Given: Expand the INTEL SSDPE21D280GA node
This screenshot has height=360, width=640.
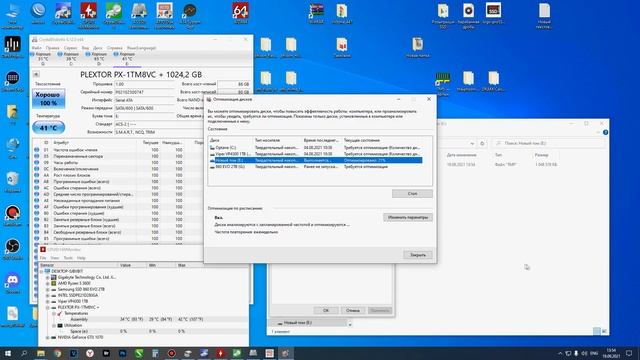Looking at the screenshot, I should (x=47, y=295).
